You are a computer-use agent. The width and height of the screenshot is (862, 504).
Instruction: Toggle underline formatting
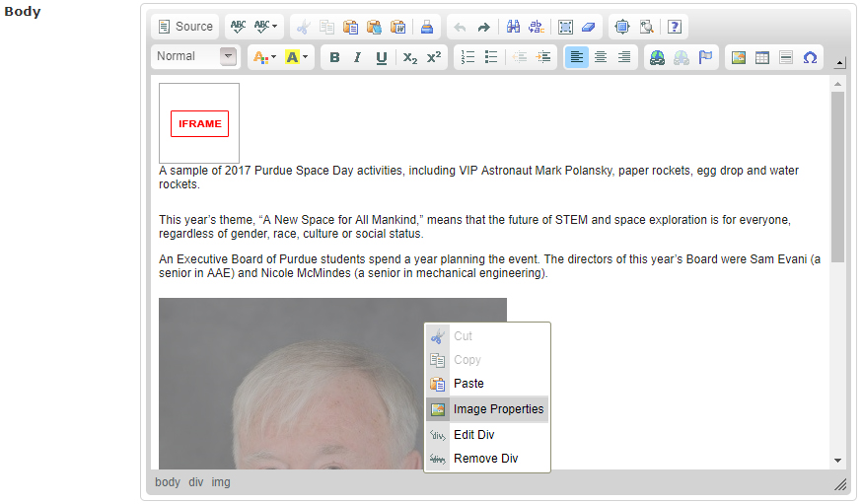pos(382,57)
